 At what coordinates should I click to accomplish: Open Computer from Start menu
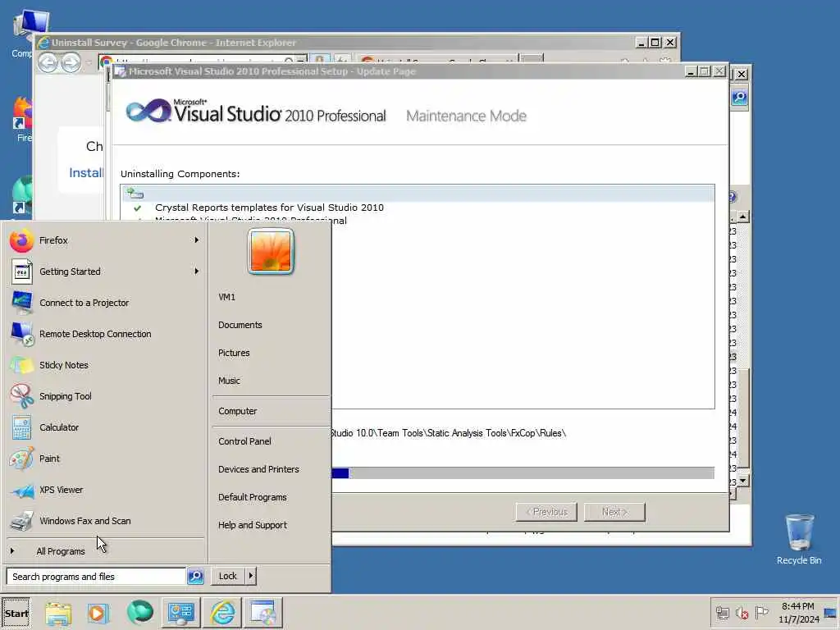[237, 412]
